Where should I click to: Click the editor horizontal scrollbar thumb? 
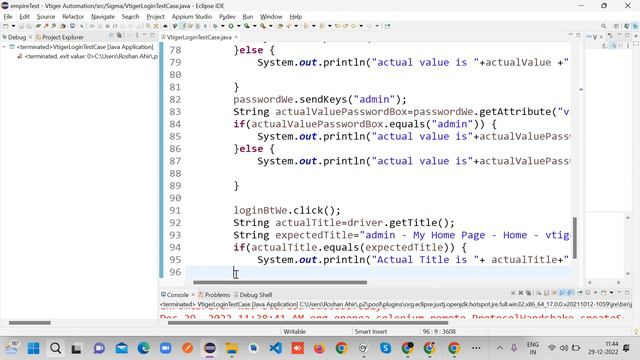click(x=280, y=282)
